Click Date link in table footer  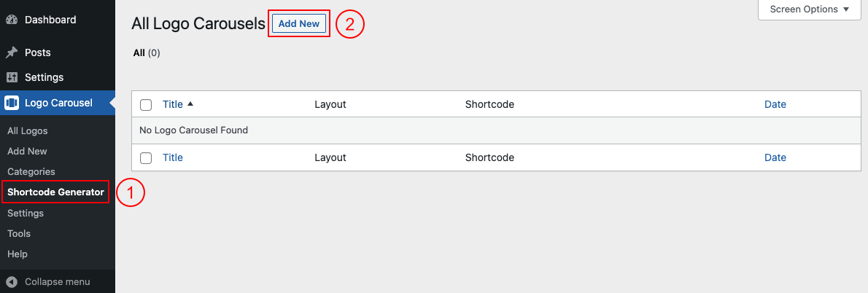(775, 157)
